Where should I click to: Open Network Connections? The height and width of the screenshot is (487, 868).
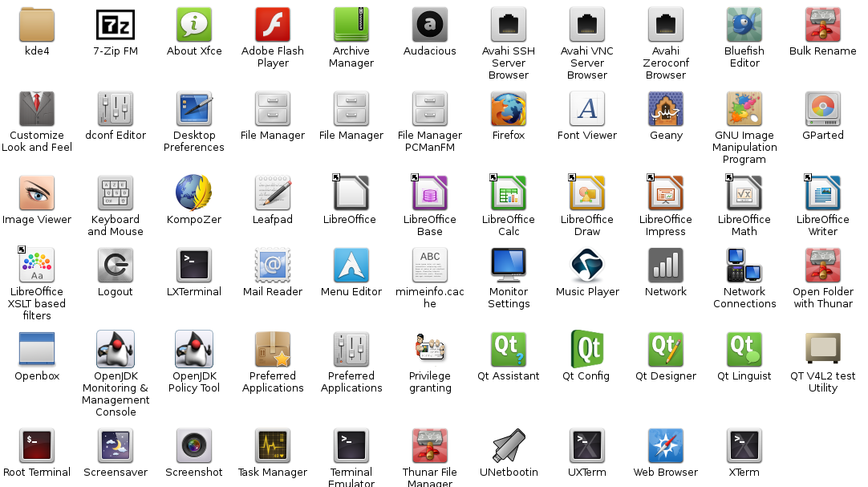point(744,265)
